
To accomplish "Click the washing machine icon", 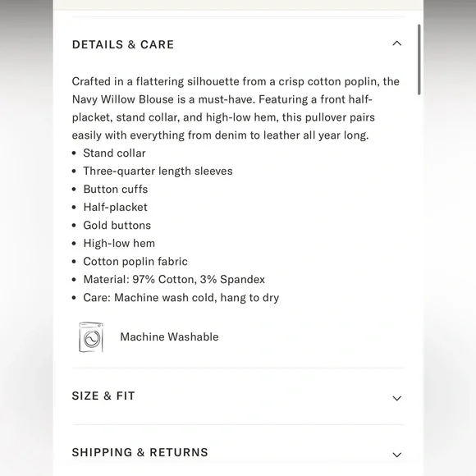I will click(91, 337).
